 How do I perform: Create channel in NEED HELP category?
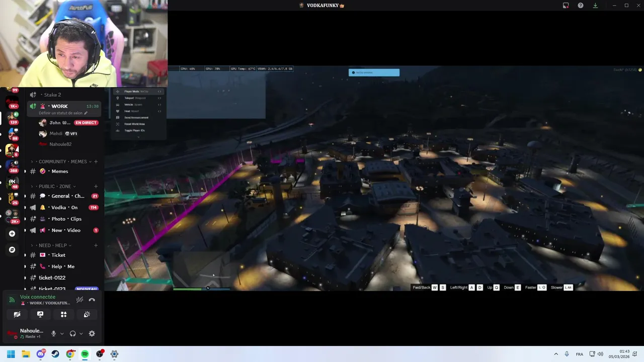click(x=96, y=245)
